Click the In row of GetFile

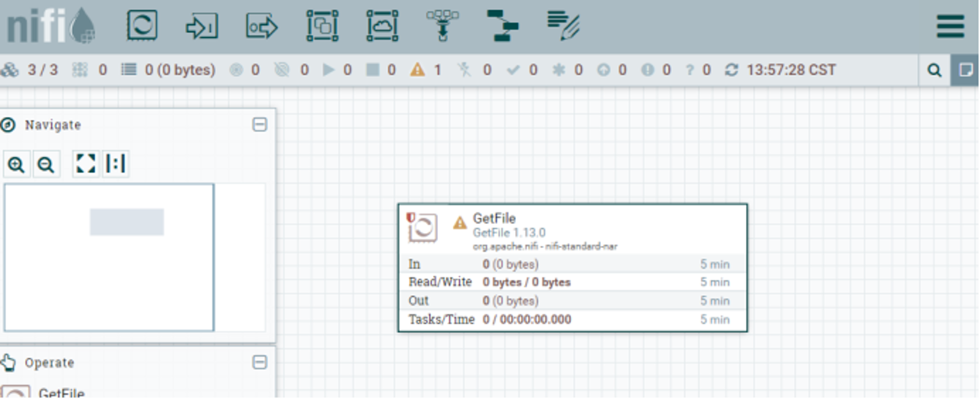[x=573, y=264]
